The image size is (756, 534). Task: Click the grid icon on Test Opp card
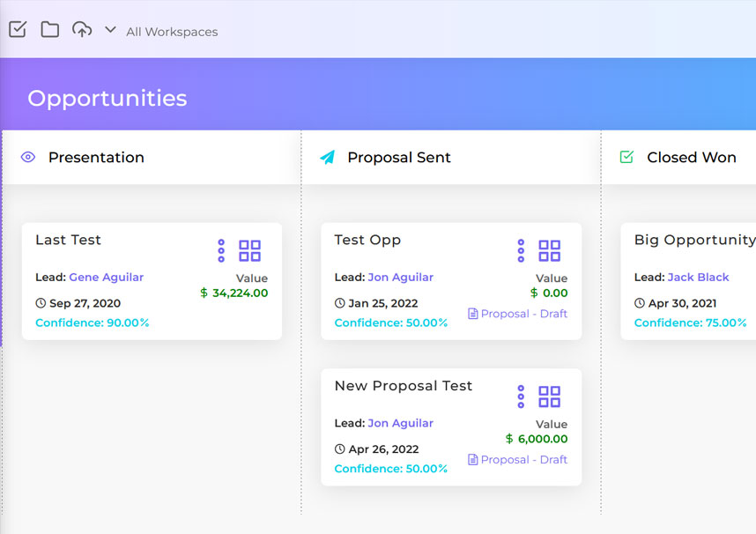(550, 251)
